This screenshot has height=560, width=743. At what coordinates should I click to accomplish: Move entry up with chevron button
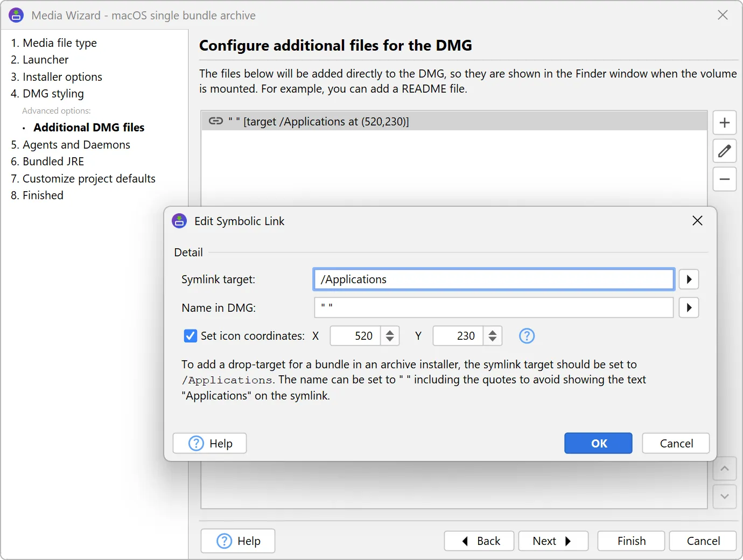coord(724,469)
